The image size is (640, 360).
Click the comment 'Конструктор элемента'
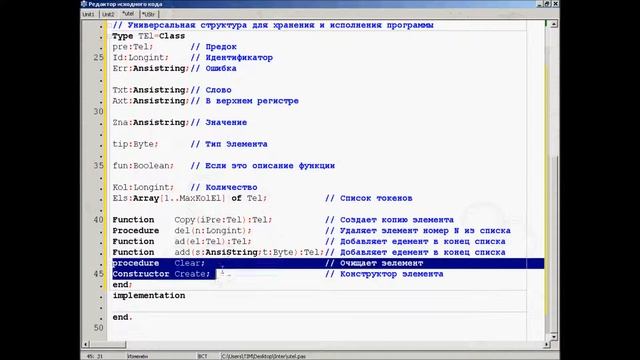[x=391, y=274]
